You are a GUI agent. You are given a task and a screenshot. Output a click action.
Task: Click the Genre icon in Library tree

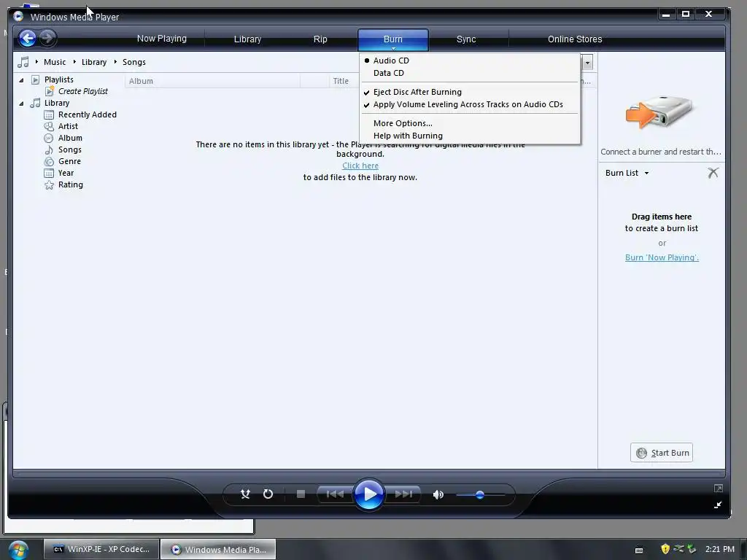tap(49, 161)
